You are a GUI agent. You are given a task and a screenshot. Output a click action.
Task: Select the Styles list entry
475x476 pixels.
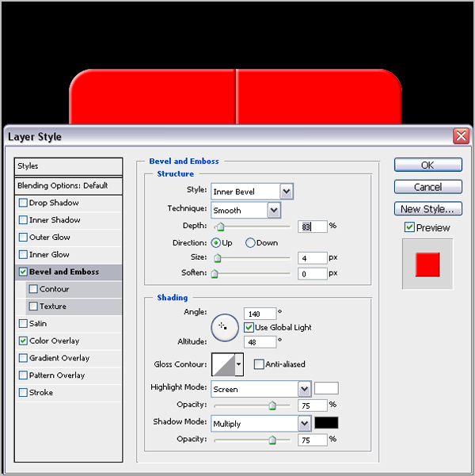pyautogui.click(x=68, y=166)
